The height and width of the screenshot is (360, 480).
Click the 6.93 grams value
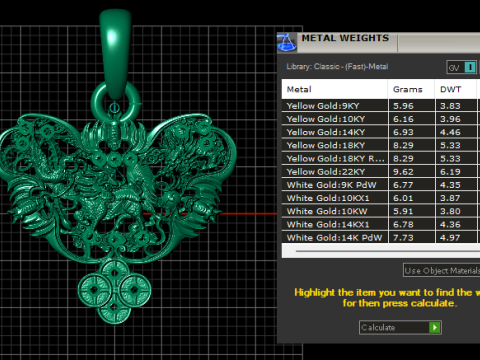[403, 132]
